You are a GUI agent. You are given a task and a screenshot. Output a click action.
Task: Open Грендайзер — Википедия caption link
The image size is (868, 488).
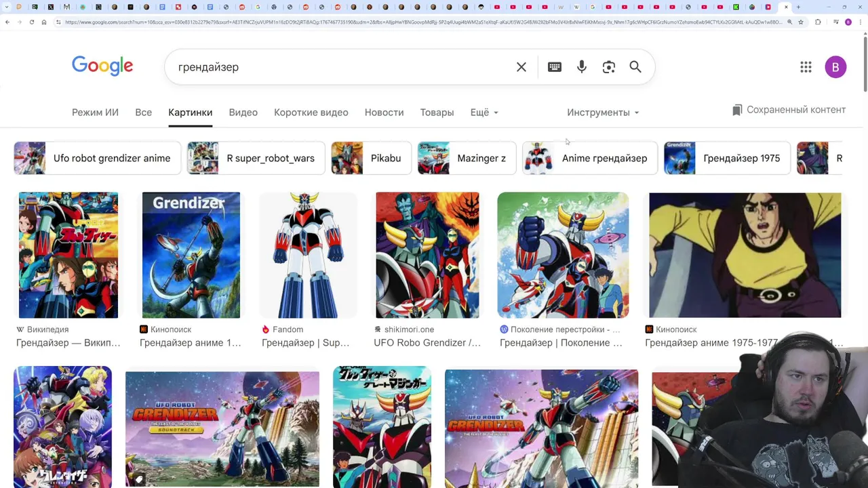[68, 343]
